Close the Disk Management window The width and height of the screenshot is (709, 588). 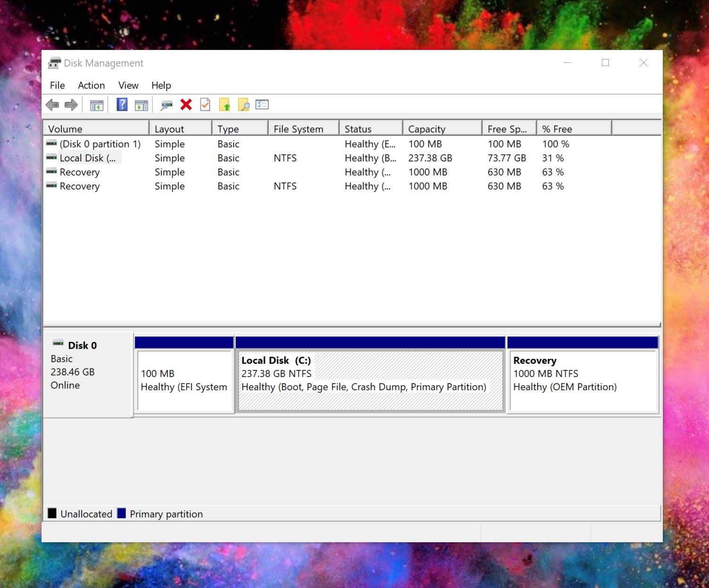pyautogui.click(x=643, y=63)
